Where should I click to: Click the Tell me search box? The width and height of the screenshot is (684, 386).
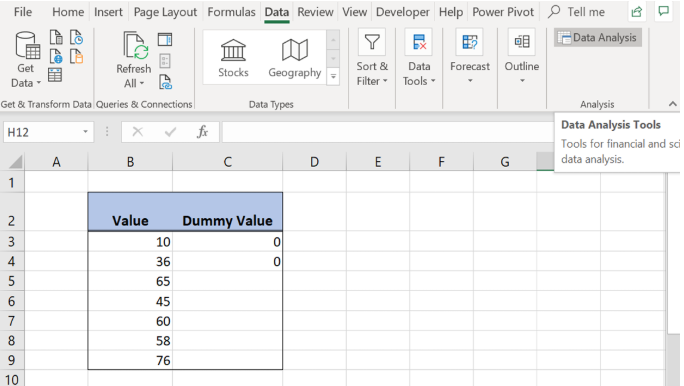click(x=577, y=12)
